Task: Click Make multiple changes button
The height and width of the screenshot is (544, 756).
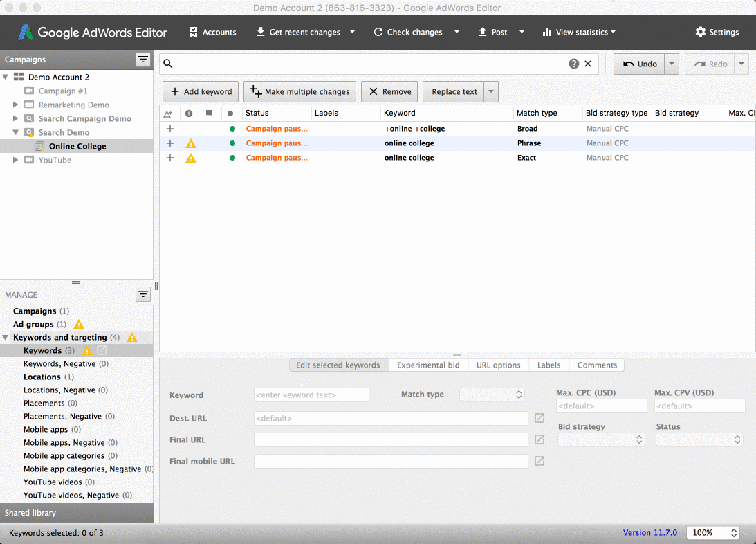Action: point(300,91)
